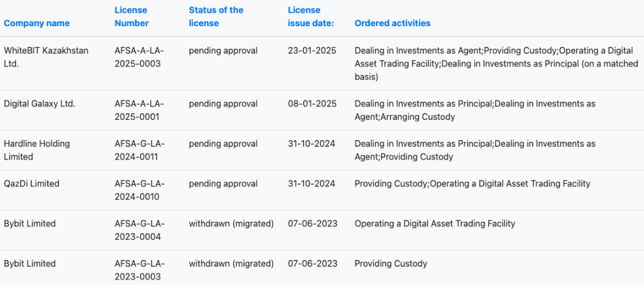Select license number AFSA-G-LA-2024-0011
This screenshot has width=644, height=285.
[139, 150]
